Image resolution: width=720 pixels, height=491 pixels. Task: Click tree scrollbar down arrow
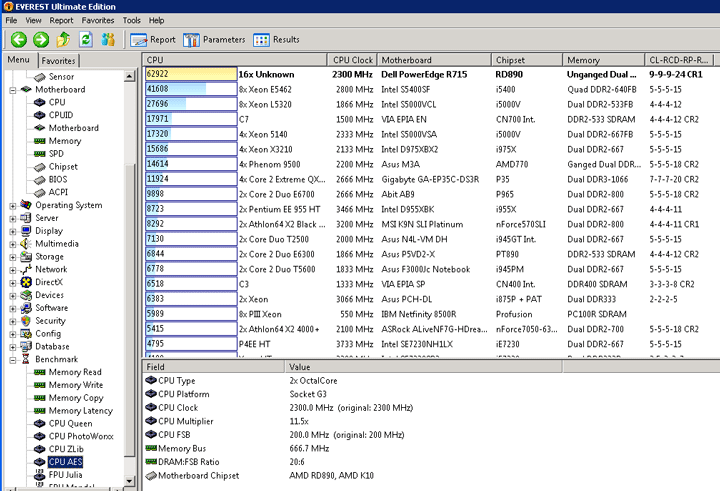[x=129, y=481]
